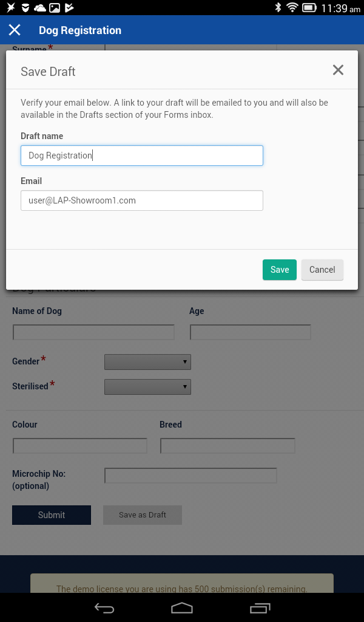Open the recent apps navigation icon

[260, 607]
